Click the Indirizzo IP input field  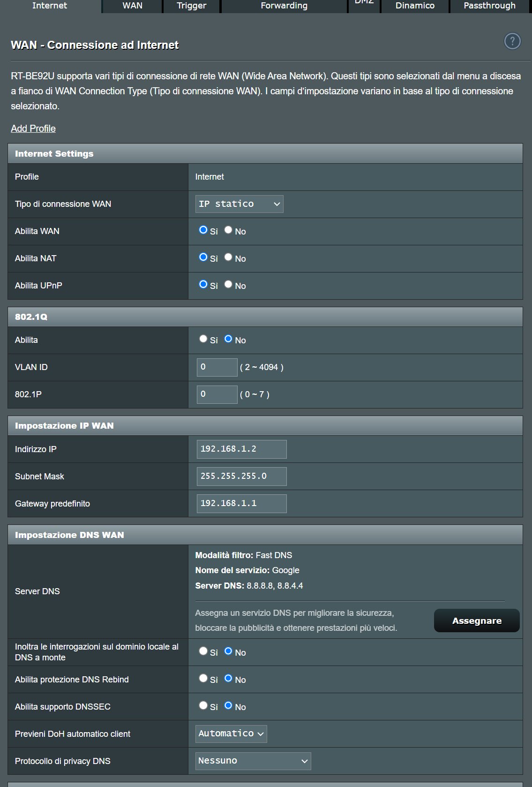241,449
